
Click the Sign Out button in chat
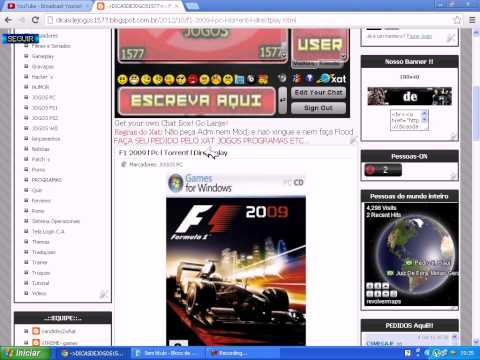coord(318,108)
